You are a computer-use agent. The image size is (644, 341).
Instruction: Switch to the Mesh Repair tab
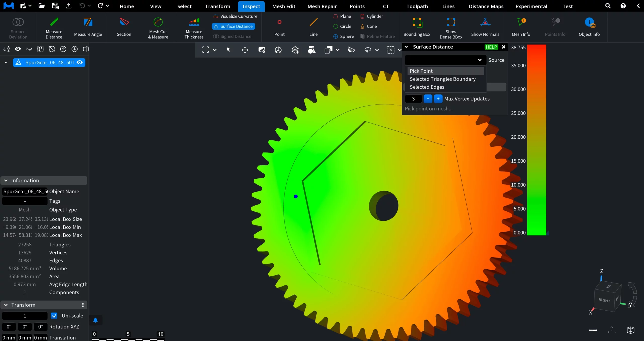322,6
